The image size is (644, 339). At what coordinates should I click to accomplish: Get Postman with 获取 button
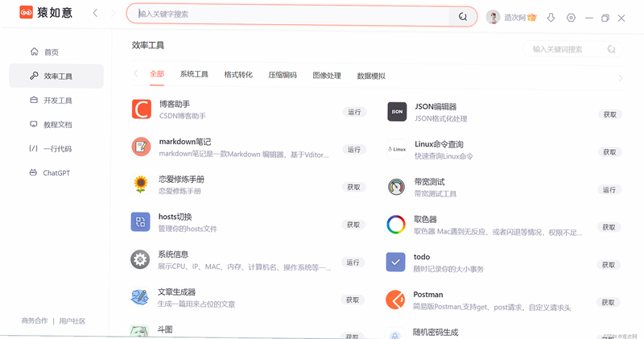609,303
